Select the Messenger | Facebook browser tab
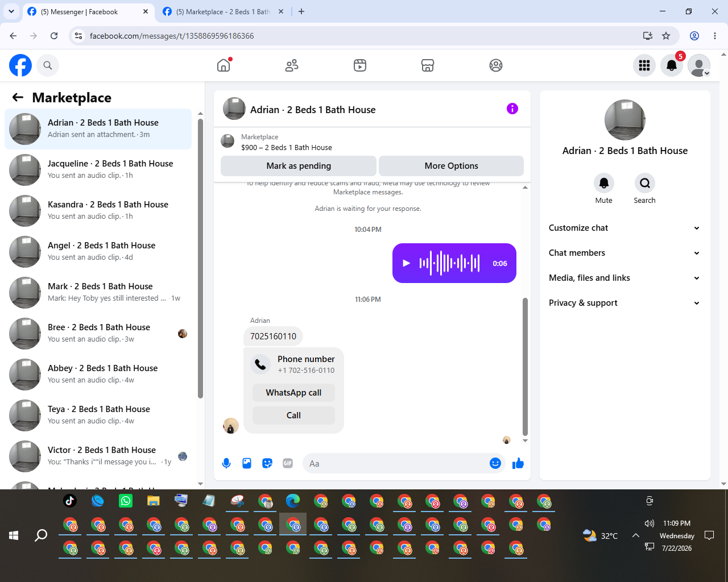Image resolution: width=728 pixels, height=582 pixels. coord(88,11)
